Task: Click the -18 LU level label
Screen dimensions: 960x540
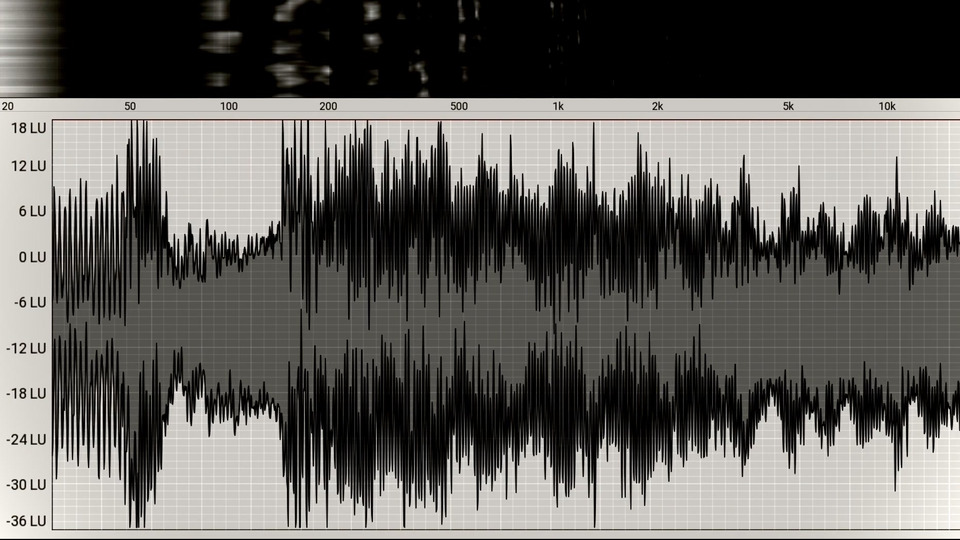Action: [x=26, y=394]
